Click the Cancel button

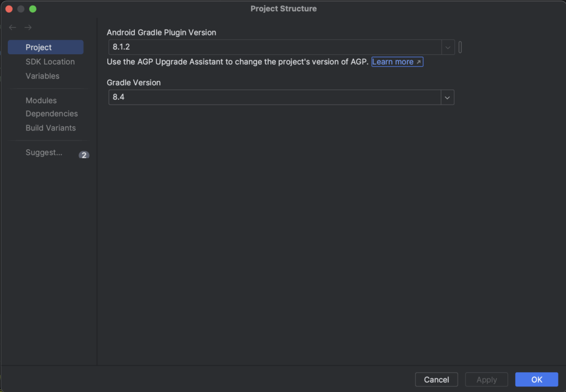(437, 379)
